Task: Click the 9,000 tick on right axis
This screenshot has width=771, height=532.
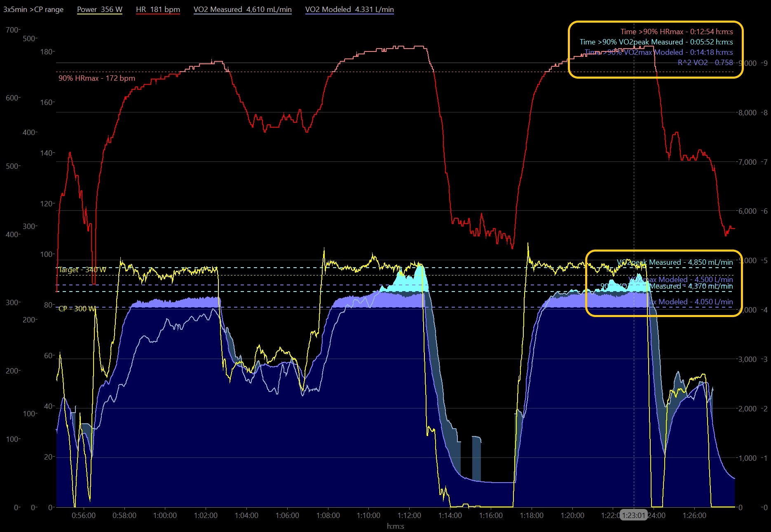Action: 748,63
